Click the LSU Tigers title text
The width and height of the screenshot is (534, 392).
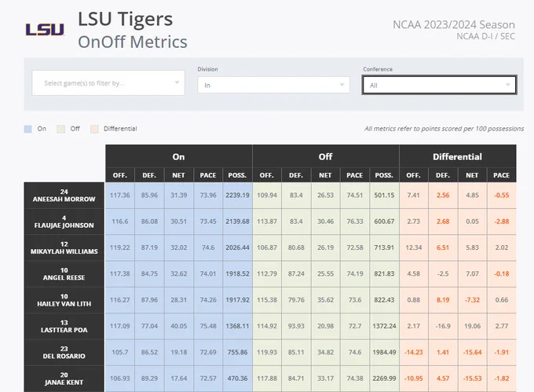click(x=126, y=19)
